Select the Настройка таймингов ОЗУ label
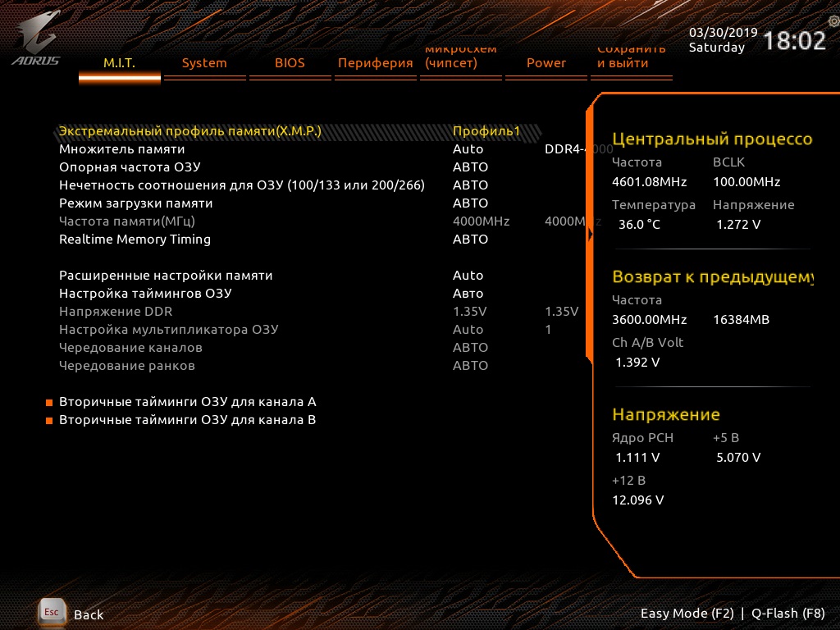Image resolution: width=840 pixels, height=630 pixels. [x=145, y=294]
